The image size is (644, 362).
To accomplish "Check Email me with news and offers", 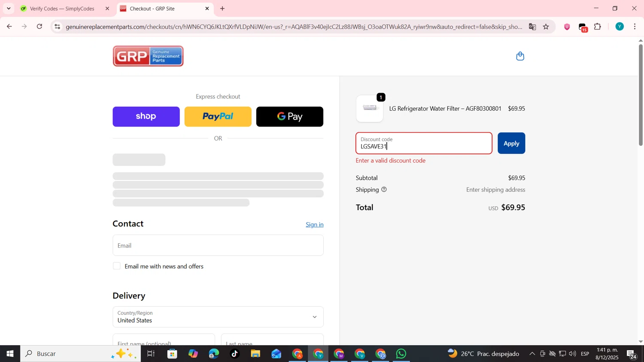I will (x=117, y=266).
